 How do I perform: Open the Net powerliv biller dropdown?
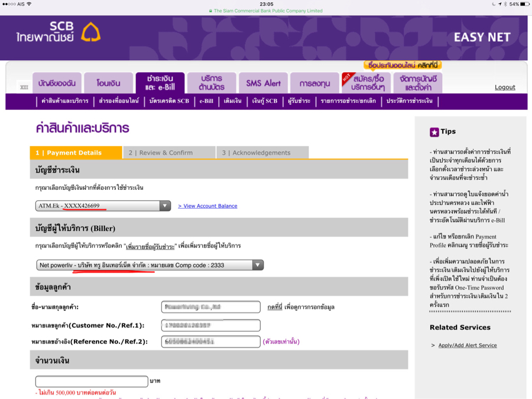(x=150, y=265)
